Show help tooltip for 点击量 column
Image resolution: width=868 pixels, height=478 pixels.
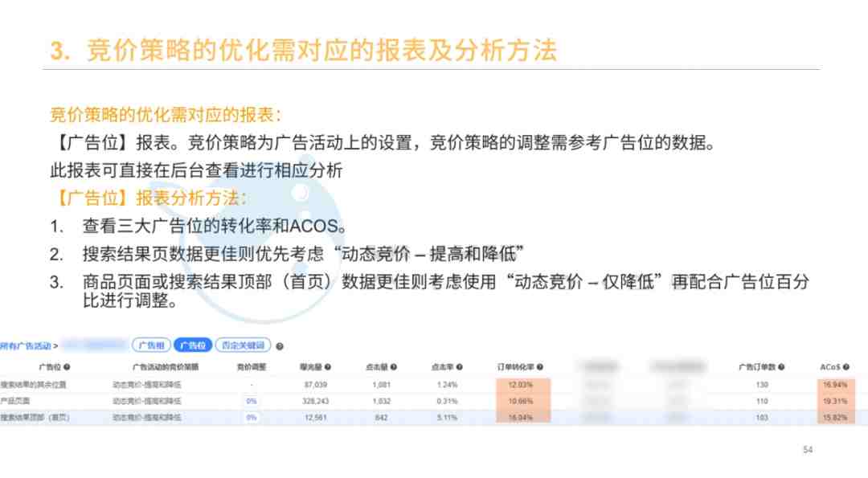(394, 367)
